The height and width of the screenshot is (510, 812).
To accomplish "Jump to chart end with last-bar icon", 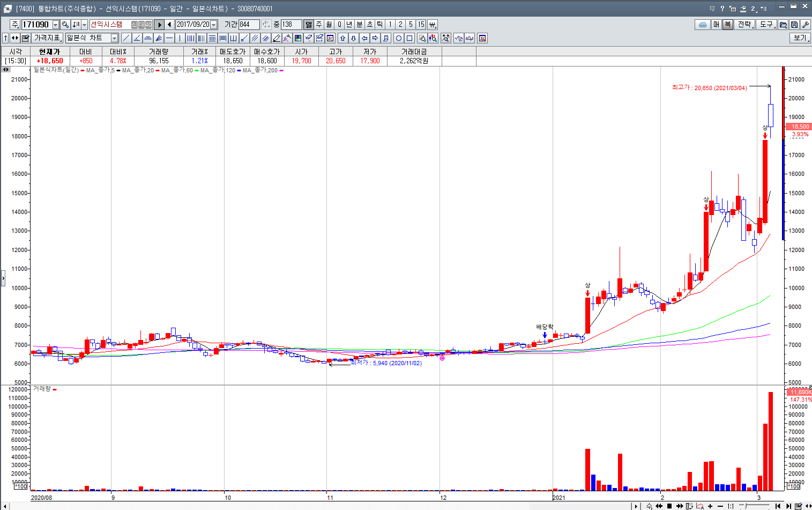I will [788, 506].
